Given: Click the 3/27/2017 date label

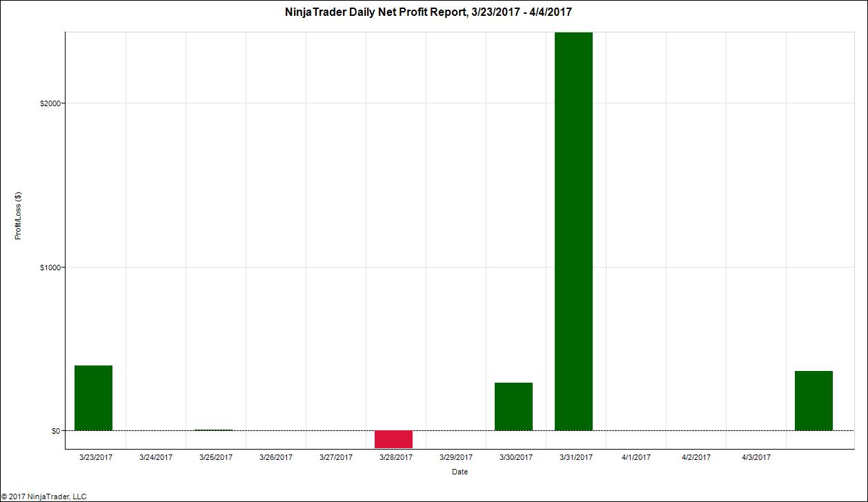Looking at the screenshot, I should (x=336, y=456).
